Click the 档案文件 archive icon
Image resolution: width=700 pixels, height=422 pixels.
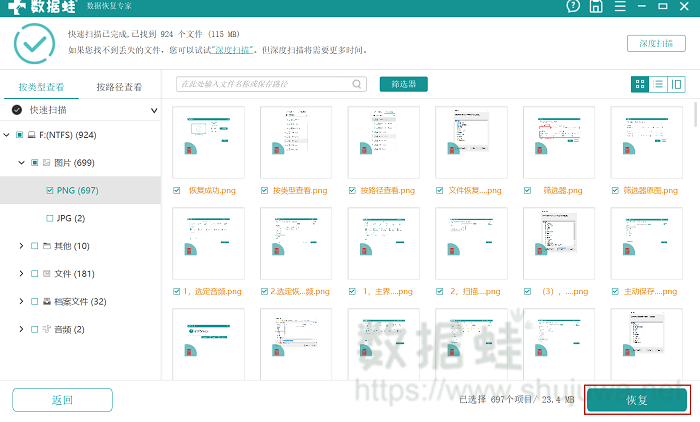click(x=46, y=301)
